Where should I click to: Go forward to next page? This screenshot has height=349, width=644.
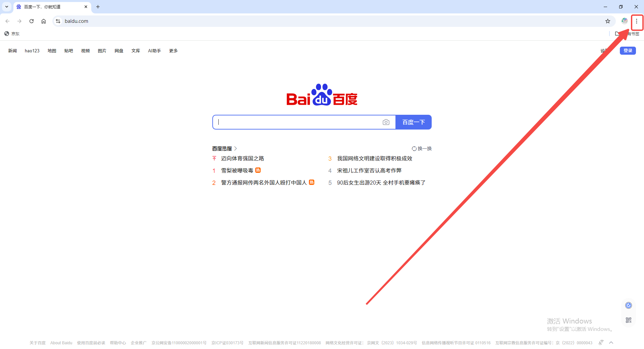(x=19, y=21)
